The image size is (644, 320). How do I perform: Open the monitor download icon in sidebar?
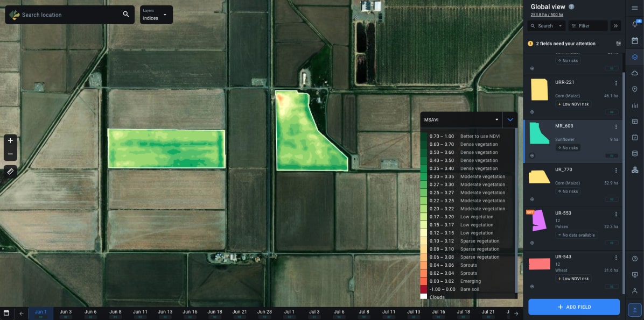tap(634, 274)
